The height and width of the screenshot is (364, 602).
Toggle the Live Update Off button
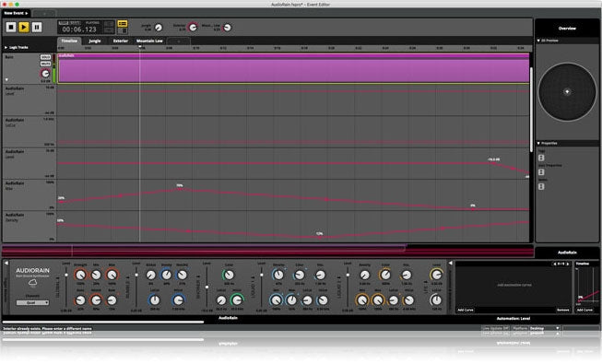pyautogui.click(x=496, y=328)
